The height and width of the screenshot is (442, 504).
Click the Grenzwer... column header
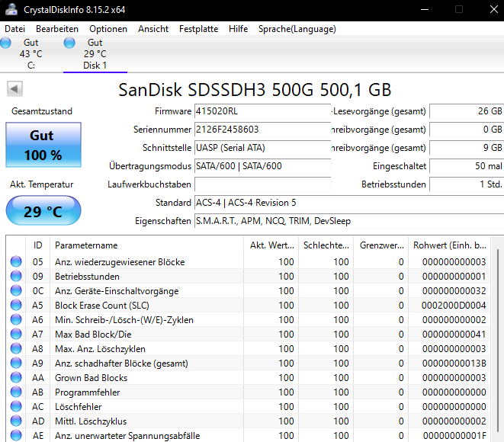[x=381, y=245]
